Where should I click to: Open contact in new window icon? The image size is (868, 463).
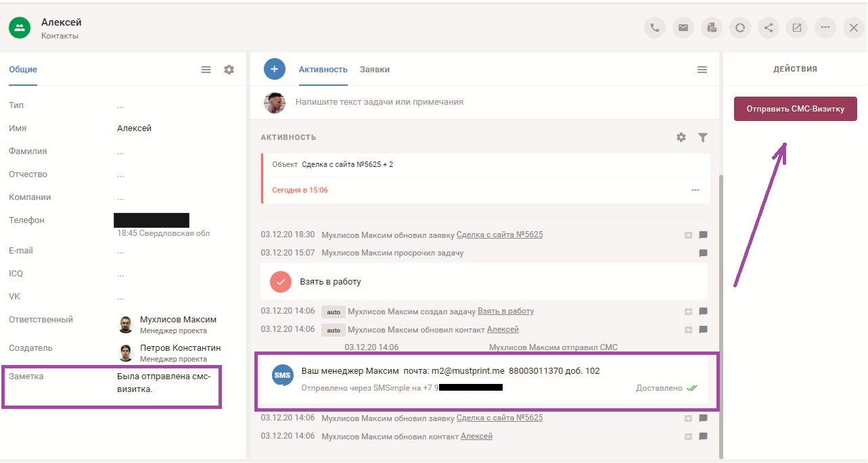(x=797, y=28)
